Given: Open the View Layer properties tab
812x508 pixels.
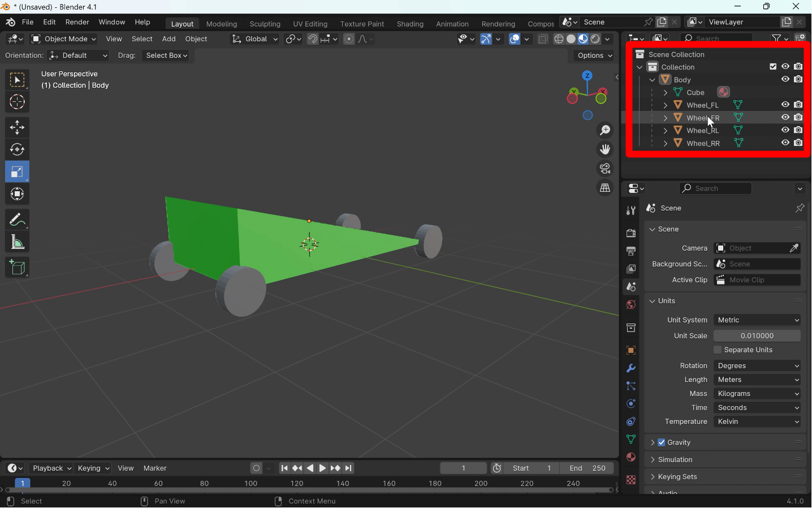Looking at the screenshot, I should coord(631,269).
